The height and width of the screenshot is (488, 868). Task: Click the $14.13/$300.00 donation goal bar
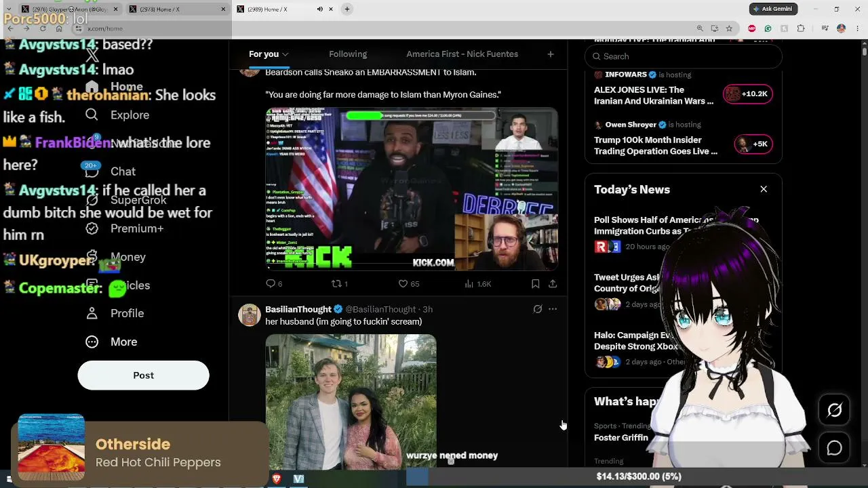click(638, 476)
